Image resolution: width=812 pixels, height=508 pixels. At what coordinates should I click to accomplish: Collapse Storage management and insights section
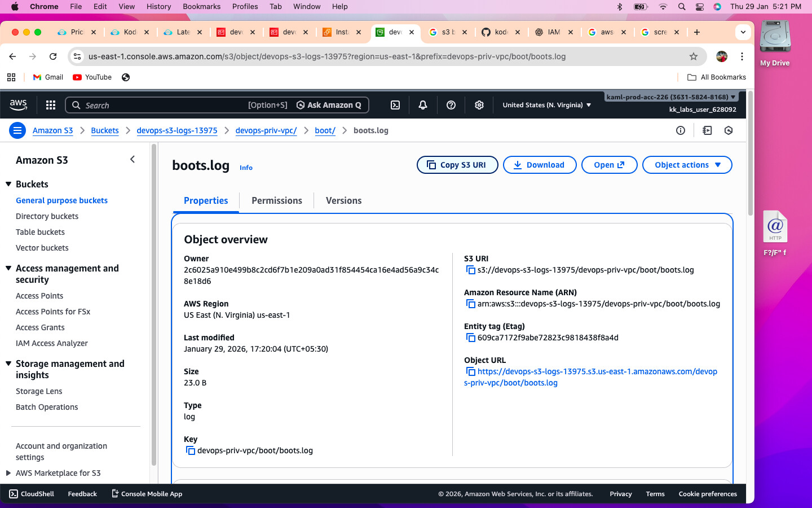8,364
